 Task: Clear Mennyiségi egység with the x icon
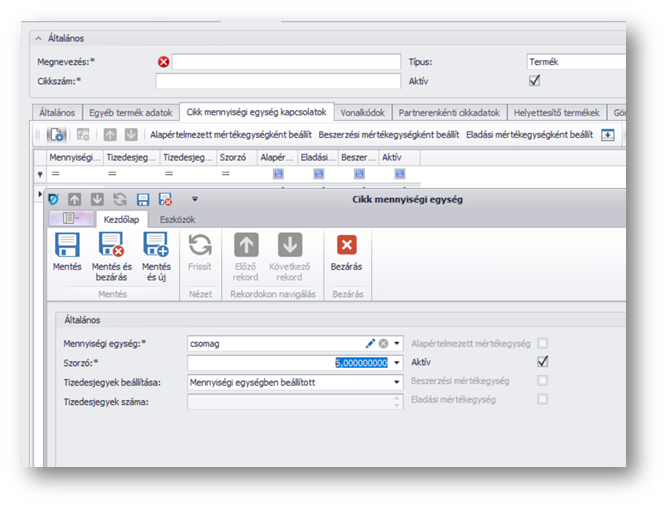(383, 343)
